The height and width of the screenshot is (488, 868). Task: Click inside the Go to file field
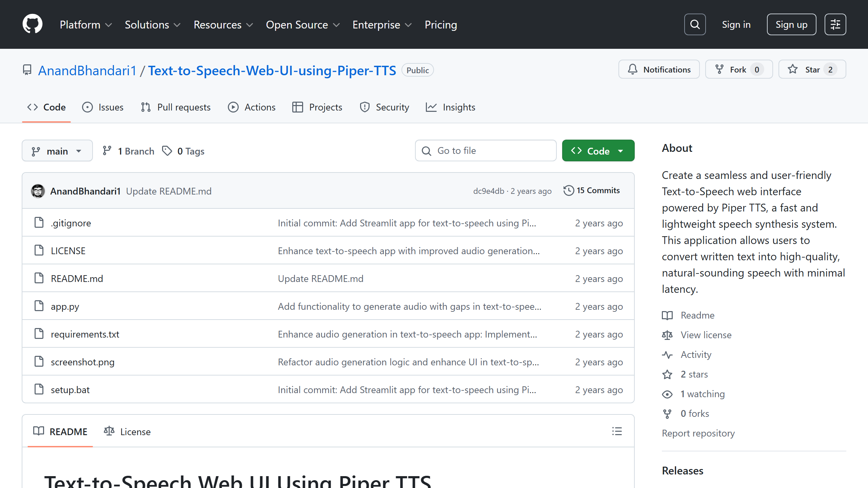click(x=486, y=150)
